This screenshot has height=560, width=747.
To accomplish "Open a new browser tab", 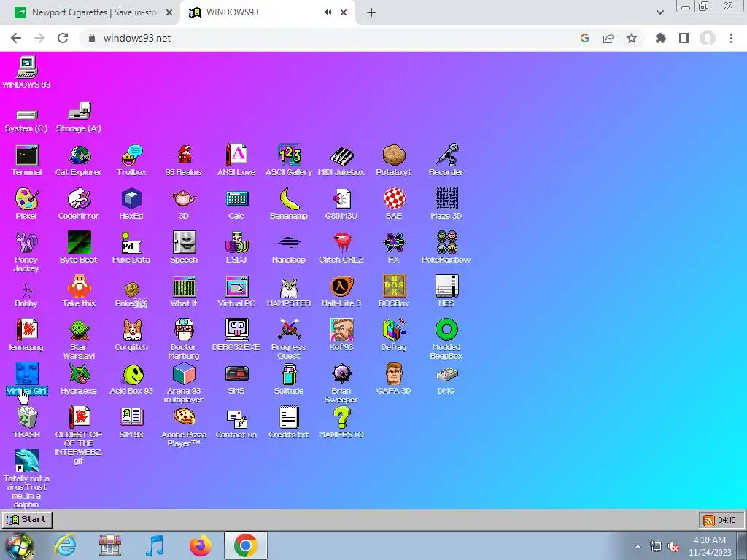I will [x=371, y=13].
